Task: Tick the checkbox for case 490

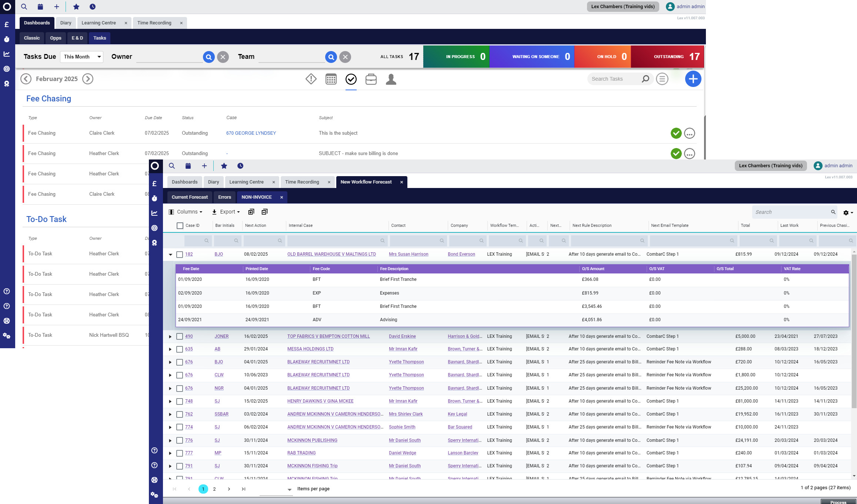Action: (180, 336)
